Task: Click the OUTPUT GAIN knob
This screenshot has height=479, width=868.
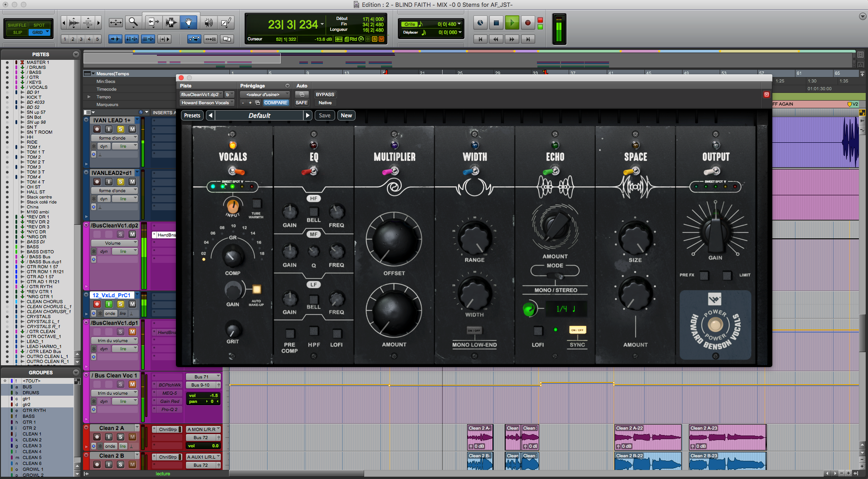Action: tap(715, 231)
